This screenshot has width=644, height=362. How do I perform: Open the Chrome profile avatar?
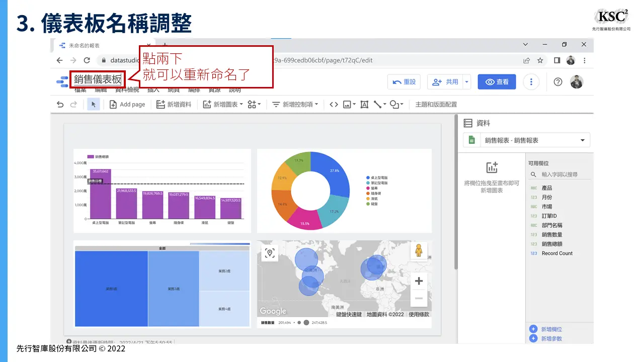pos(571,60)
